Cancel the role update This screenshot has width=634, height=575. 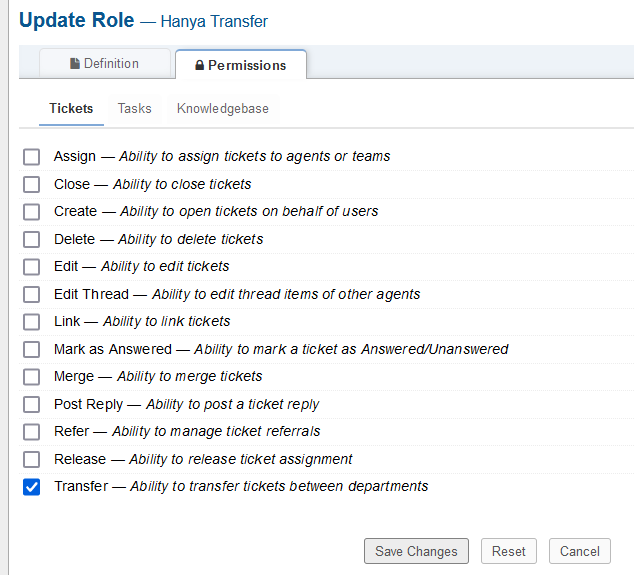point(579,551)
